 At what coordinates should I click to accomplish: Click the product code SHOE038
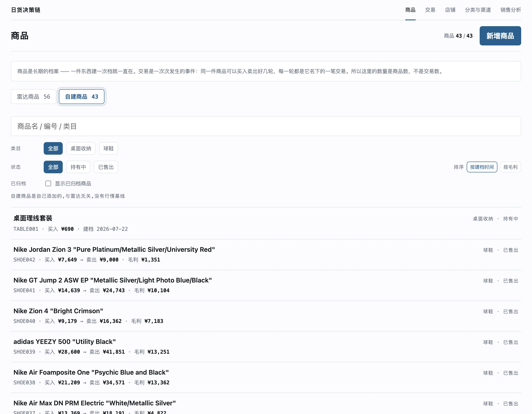(x=24, y=383)
